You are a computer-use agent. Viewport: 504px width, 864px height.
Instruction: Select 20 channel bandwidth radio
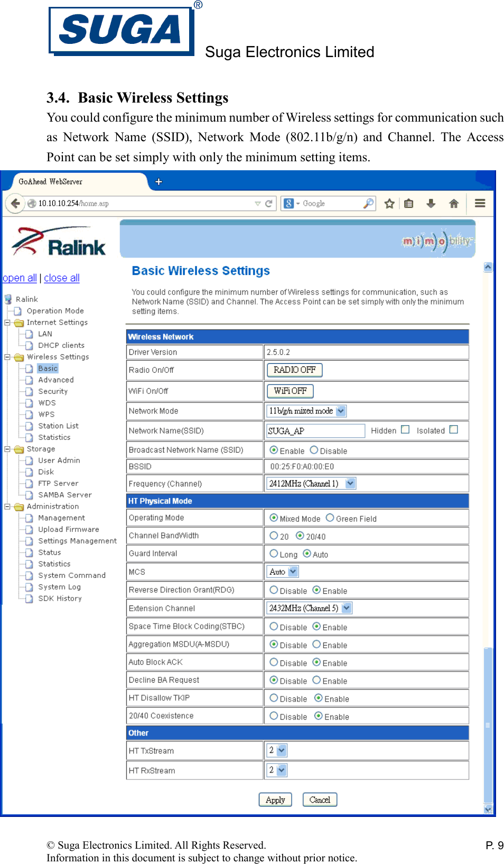[274, 536]
